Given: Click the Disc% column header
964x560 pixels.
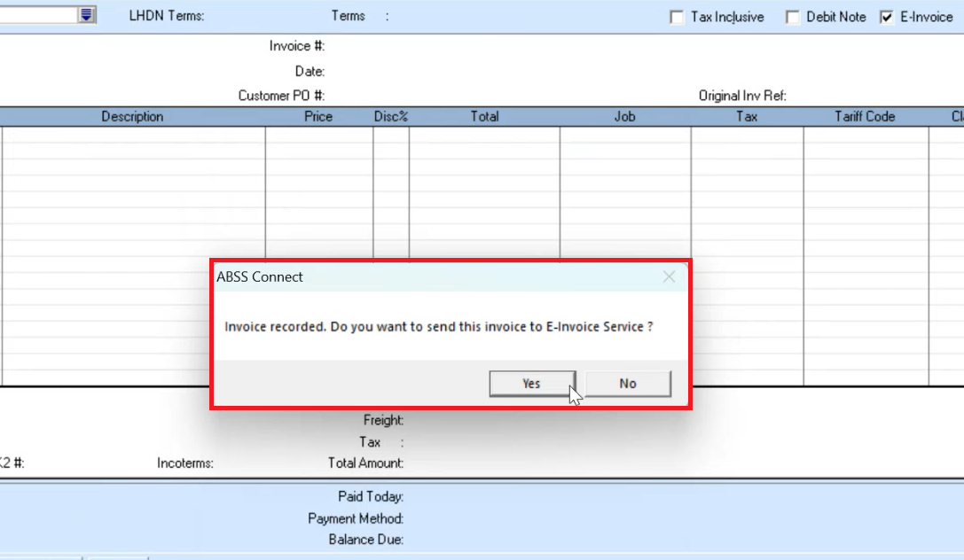Looking at the screenshot, I should click(x=391, y=117).
